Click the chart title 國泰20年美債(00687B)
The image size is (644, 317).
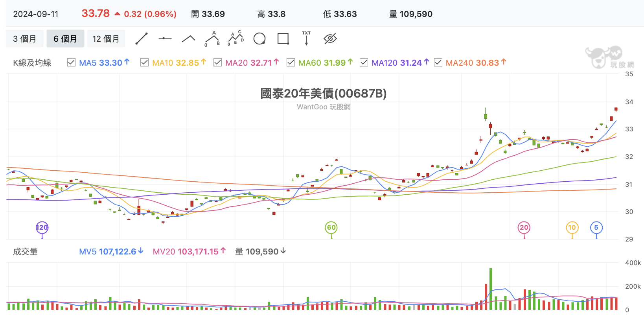tap(324, 94)
